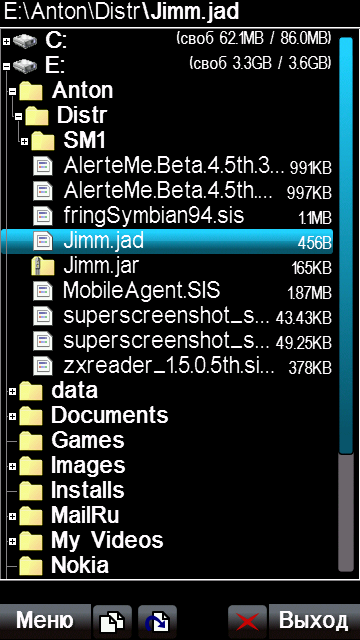Select the E: drive icon

24,65
